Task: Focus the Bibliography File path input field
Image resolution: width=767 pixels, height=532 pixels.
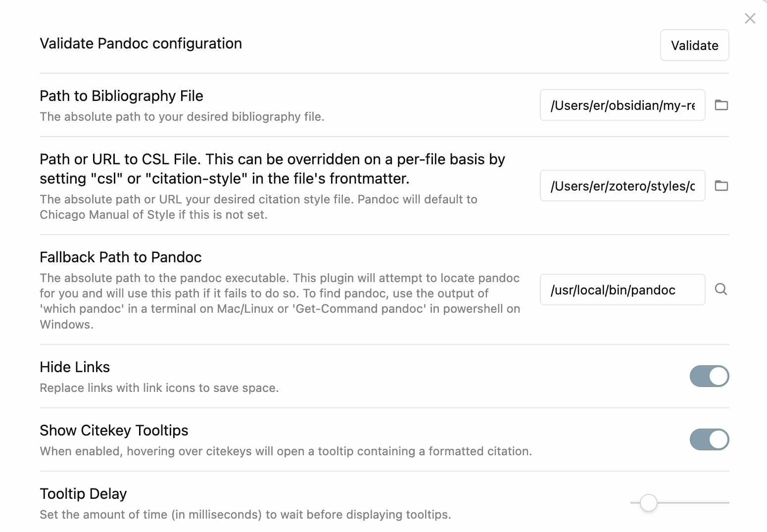Action: 623,105
